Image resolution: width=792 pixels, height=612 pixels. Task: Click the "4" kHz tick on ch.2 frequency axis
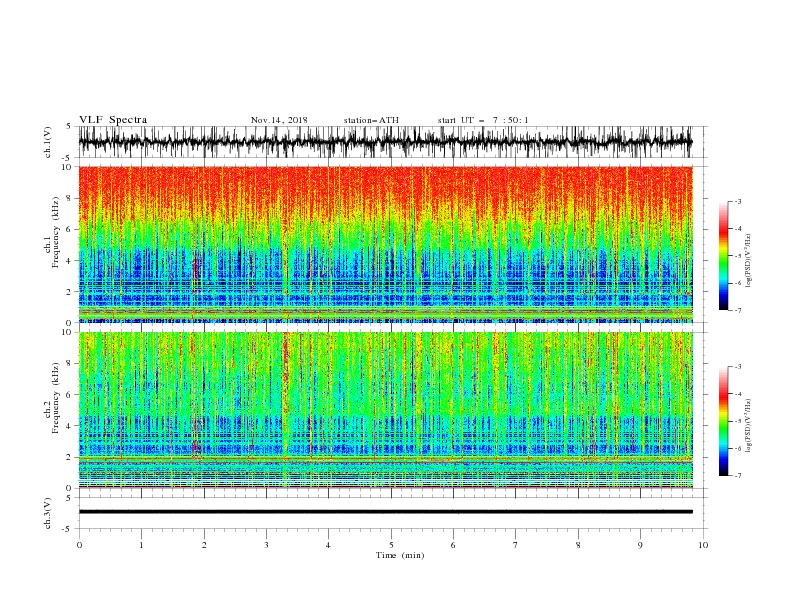point(71,426)
